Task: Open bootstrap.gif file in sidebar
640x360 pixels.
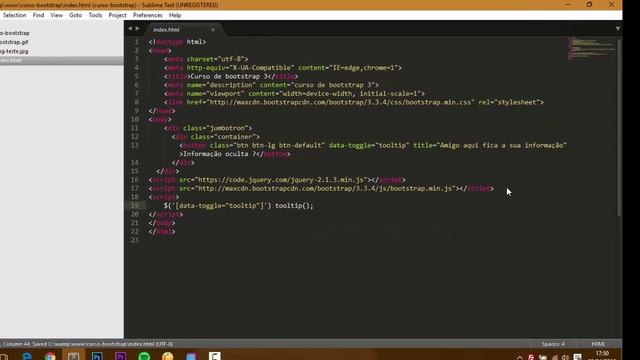Action: [14, 42]
